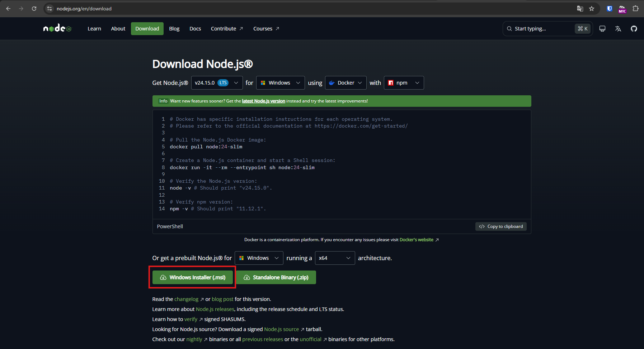Click Copy to clipboard button

coord(501,226)
